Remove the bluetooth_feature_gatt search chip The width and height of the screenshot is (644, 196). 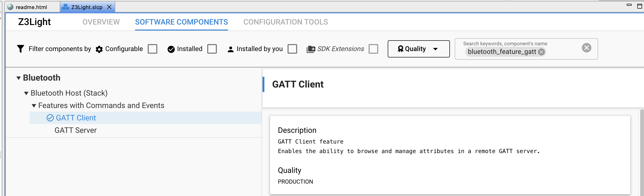pyautogui.click(x=541, y=52)
